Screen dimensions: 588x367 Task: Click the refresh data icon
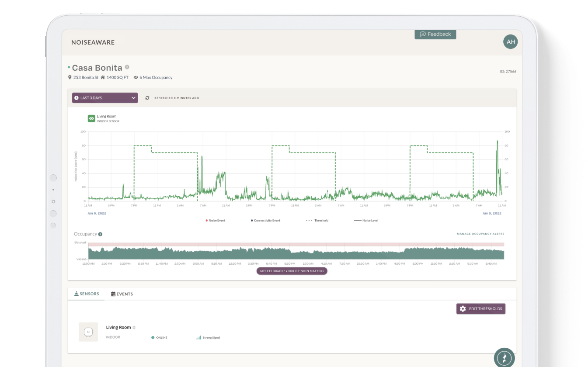[x=147, y=98]
